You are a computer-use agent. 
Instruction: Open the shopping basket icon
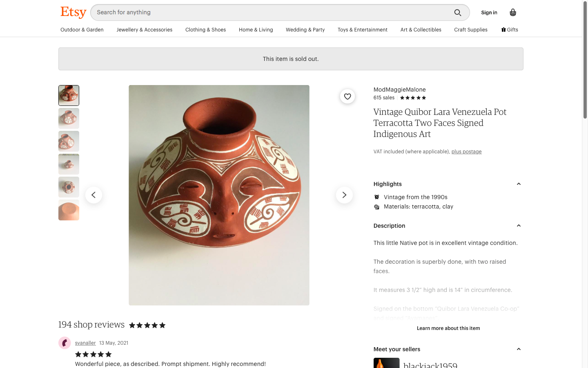[513, 13]
